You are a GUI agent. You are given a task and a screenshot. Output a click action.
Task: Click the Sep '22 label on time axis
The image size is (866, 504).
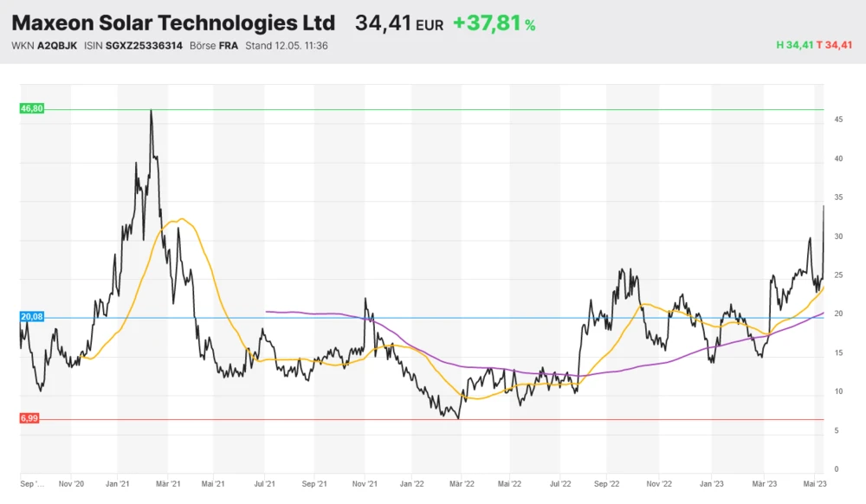point(608,484)
